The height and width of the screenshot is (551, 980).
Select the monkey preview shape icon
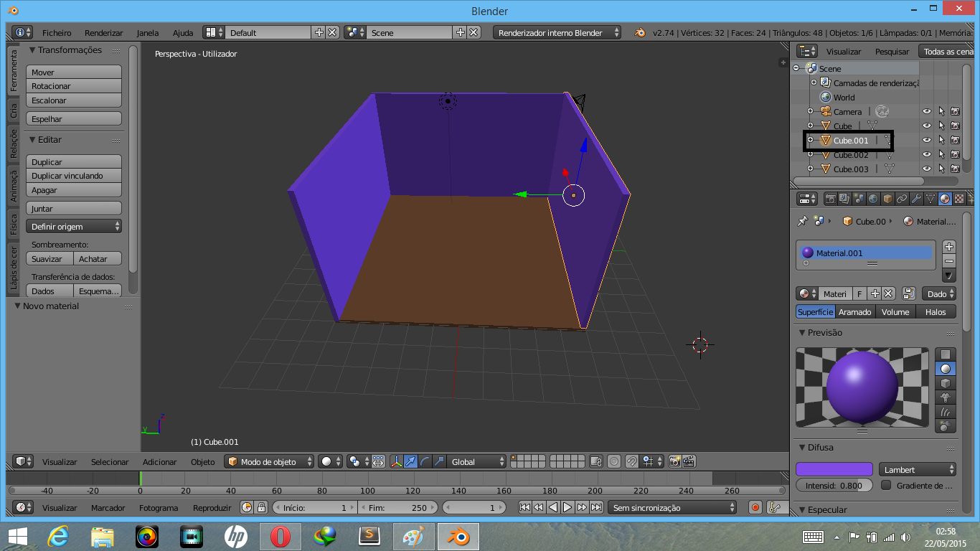946,397
